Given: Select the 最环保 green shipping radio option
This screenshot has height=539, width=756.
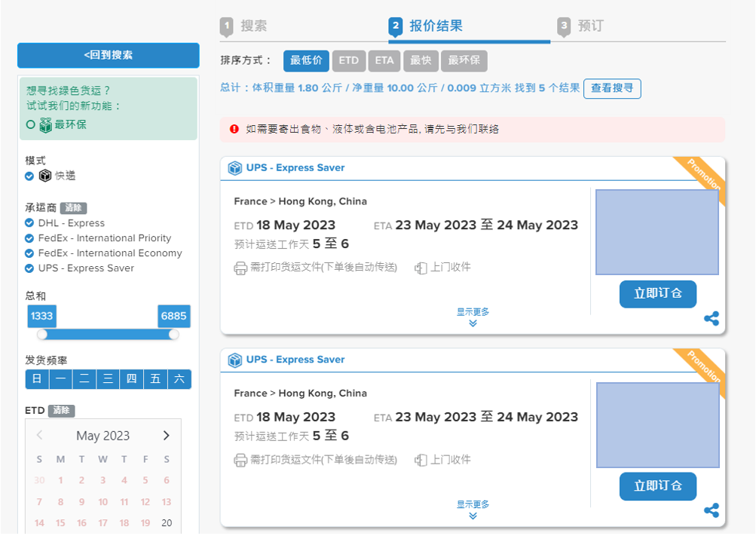Looking at the screenshot, I should tap(30, 125).
